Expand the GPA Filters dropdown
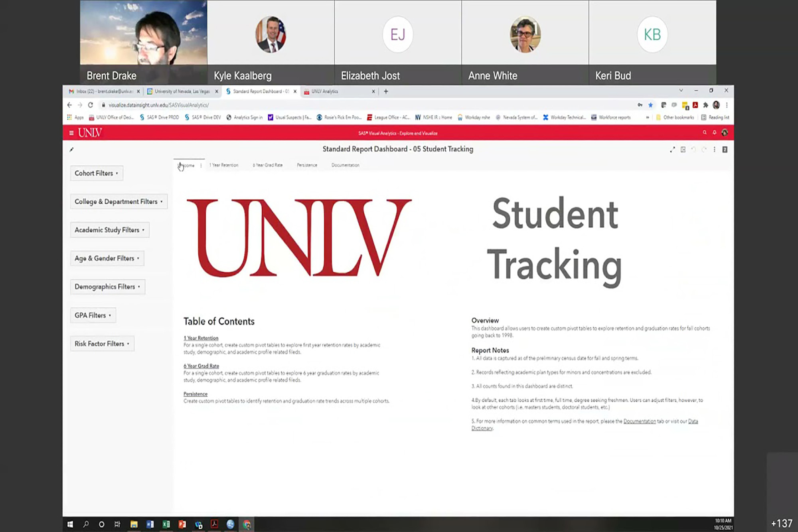The height and width of the screenshot is (532, 798). (x=93, y=315)
